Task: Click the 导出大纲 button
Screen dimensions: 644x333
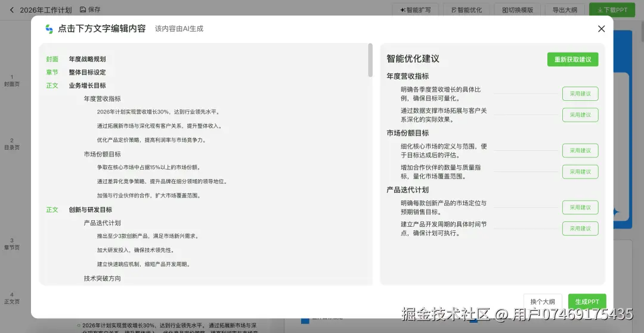Action: coord(565,10)
